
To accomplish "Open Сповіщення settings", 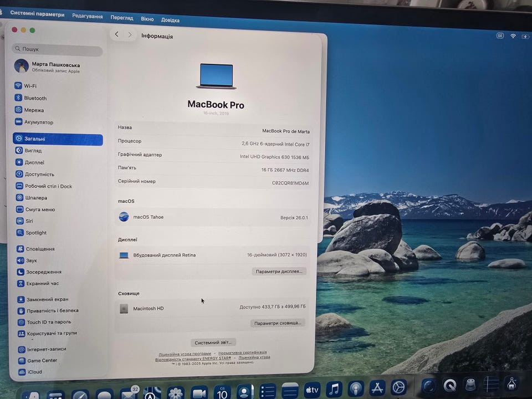I will click(x=35, y=249).
